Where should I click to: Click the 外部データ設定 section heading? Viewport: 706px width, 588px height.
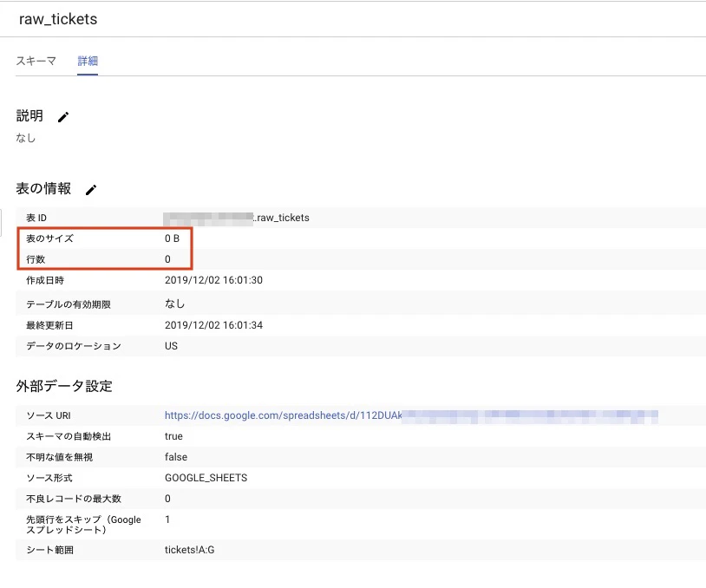point(64,386)
